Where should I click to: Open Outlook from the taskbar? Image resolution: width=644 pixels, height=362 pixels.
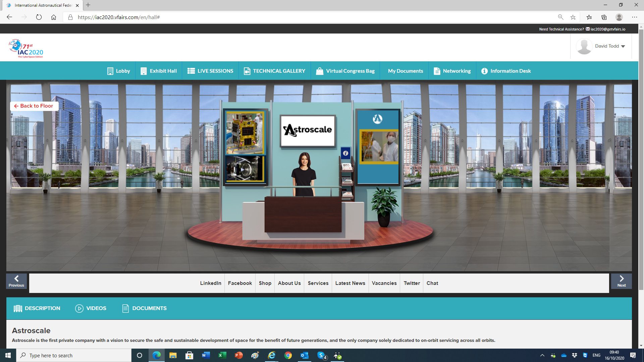(x=304, y=355)
